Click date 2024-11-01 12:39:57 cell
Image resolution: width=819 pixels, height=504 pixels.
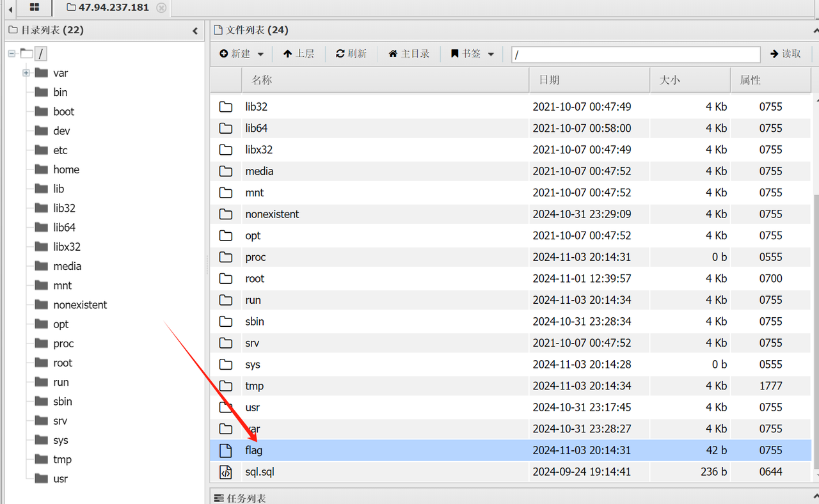(582, 278)
